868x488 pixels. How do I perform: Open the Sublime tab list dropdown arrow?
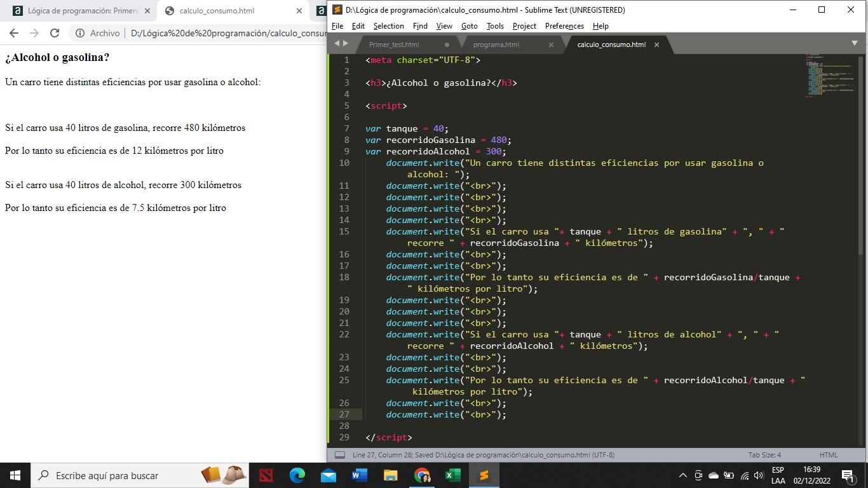tap(854, 43)
